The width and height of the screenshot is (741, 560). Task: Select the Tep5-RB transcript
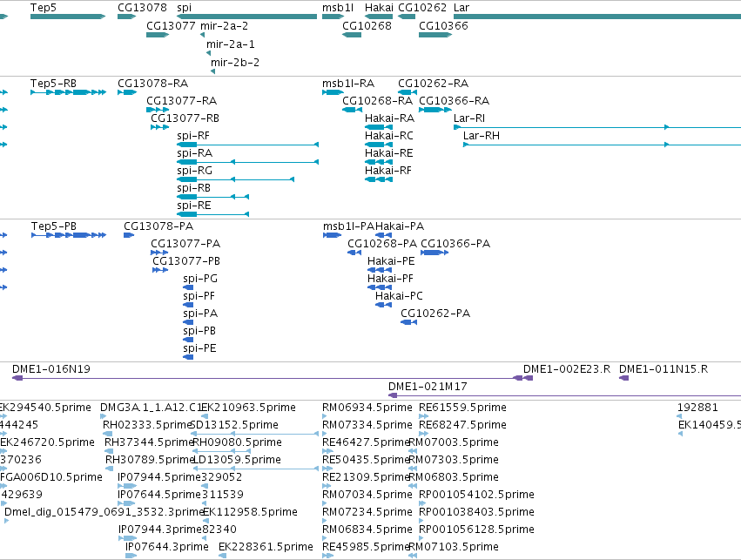(68, 92)
